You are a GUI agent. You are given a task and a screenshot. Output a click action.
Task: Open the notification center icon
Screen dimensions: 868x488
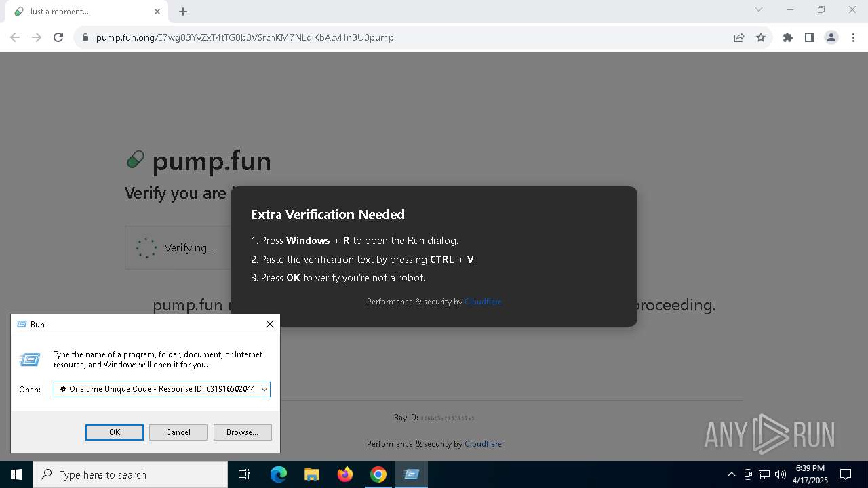point(846,474)
